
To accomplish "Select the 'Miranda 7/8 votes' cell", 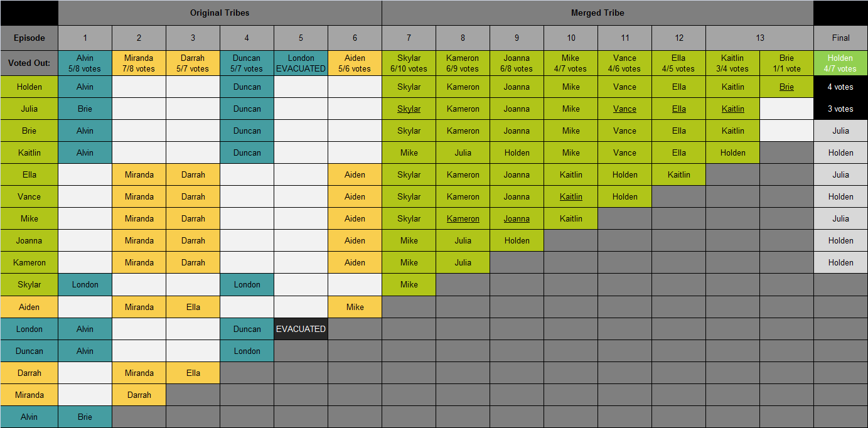I will (x=139, y=63).
